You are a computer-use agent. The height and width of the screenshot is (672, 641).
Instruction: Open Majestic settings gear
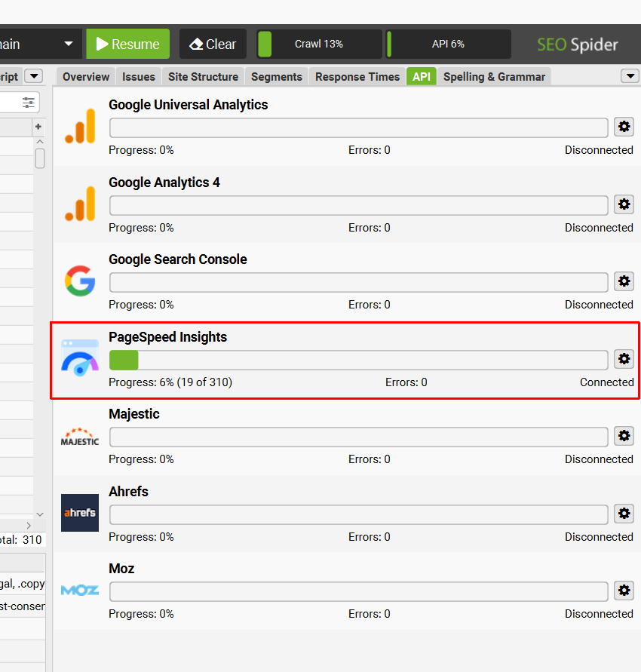[x=624, y=436]
